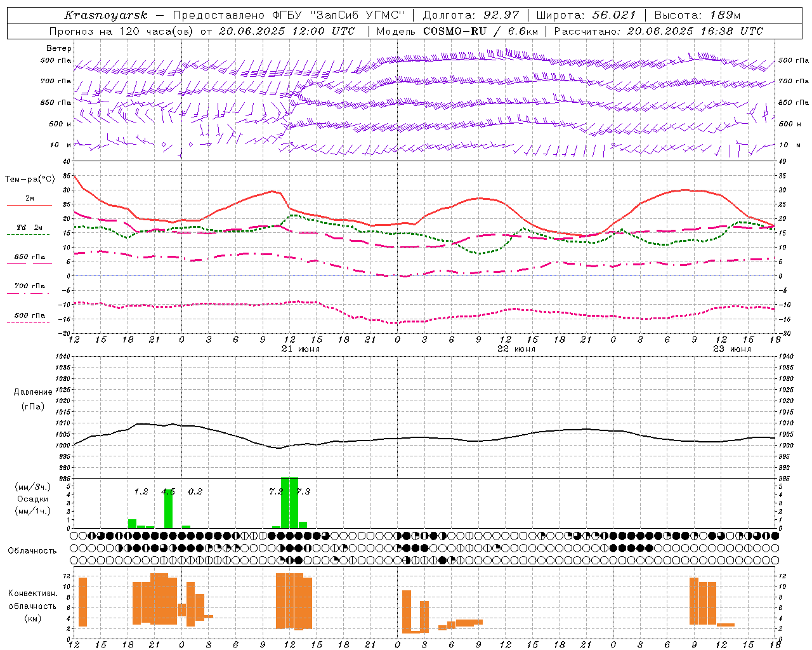Click the 'Модель COSMO-RU / 6.6км' label
The image size is (812, 650).
pyautogui.click(x=457, y=31)
